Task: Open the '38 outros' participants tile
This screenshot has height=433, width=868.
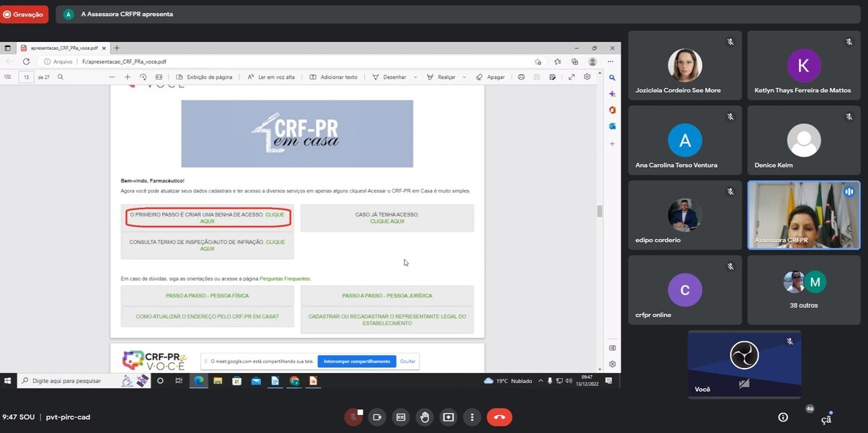Action: (x=803, y=289)
